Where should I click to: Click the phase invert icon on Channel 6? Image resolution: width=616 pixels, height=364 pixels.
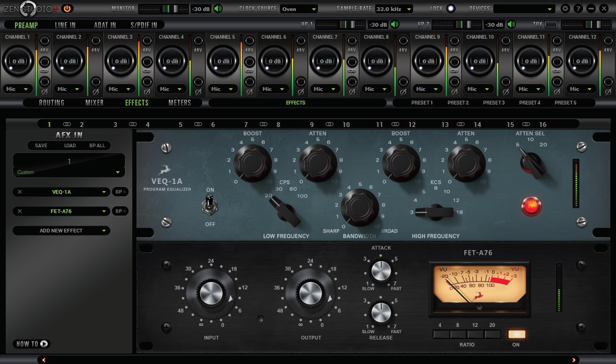coord(301,92)
